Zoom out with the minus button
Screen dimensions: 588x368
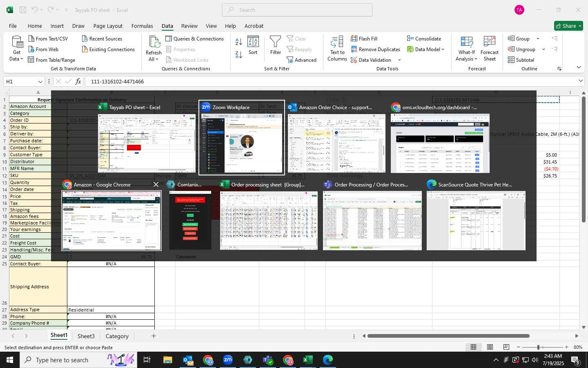pyautogui.click(x=519, y=347)
